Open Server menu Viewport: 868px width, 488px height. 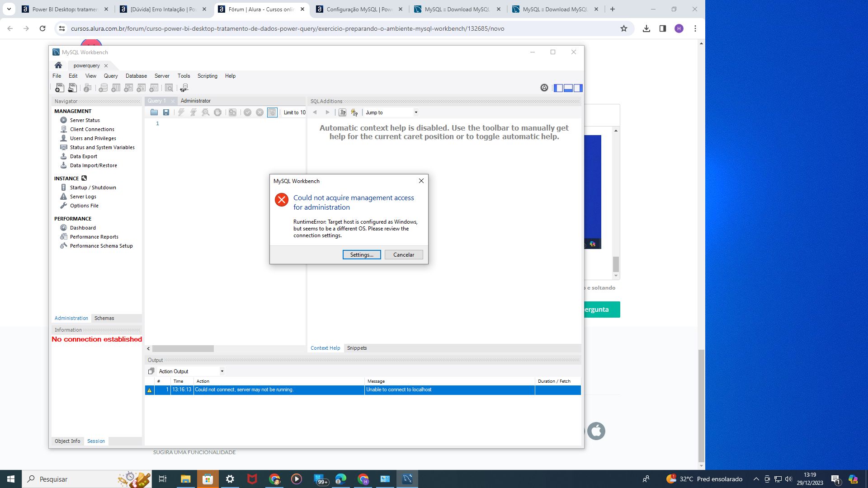pyautogui.click(x=162, y=76)
